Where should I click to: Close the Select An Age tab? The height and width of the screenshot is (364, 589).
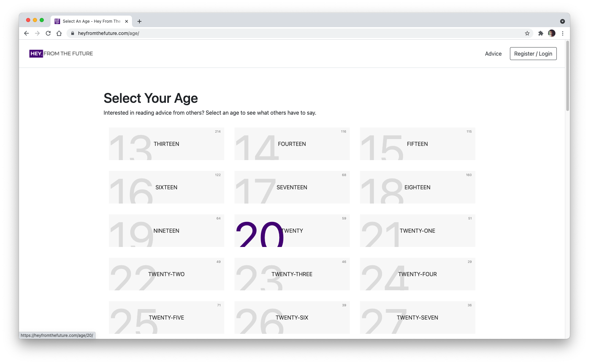click(x=127, y=21)
